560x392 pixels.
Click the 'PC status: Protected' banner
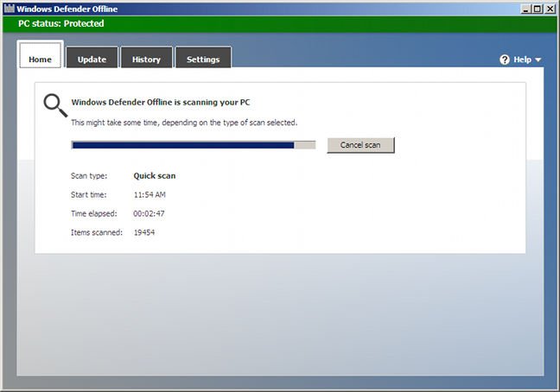click(x=280, y=24)
